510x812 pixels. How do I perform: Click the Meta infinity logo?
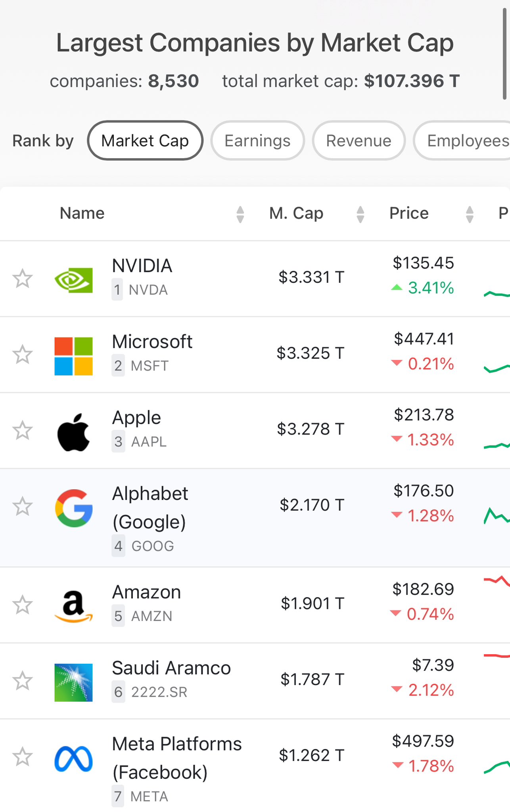tap(73, 758)
